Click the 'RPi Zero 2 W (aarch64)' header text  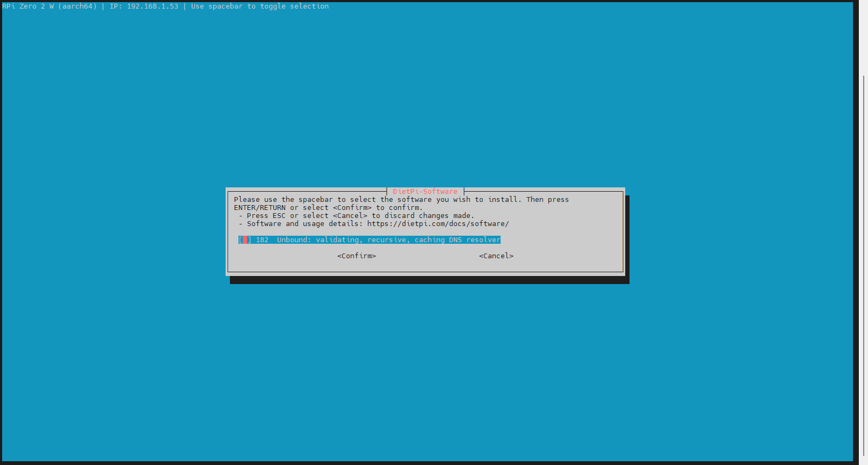(49, 6)
